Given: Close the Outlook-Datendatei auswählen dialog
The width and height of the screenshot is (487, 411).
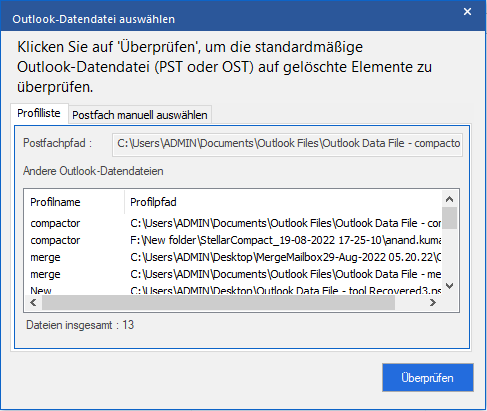Looking at the screenshot, I should pyautogui.click(x=467, y=12).
